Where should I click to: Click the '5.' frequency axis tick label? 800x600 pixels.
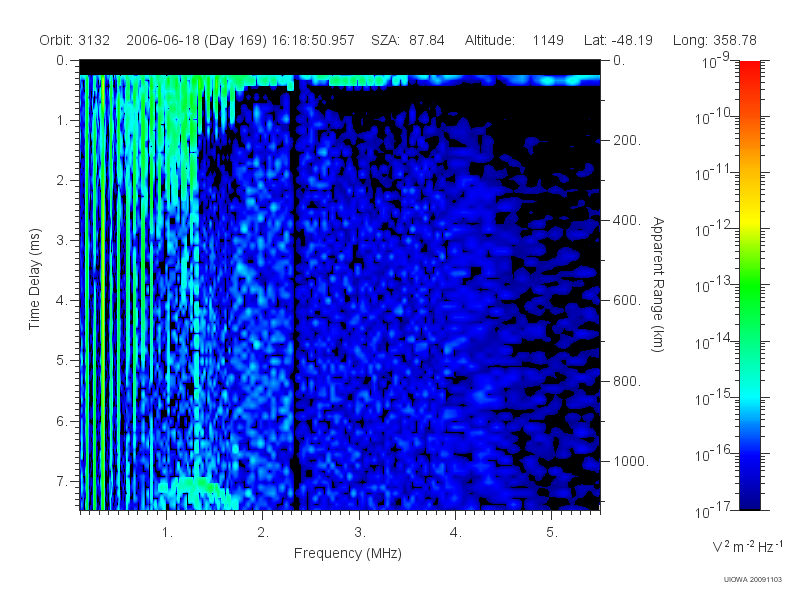tap(552, 533)
